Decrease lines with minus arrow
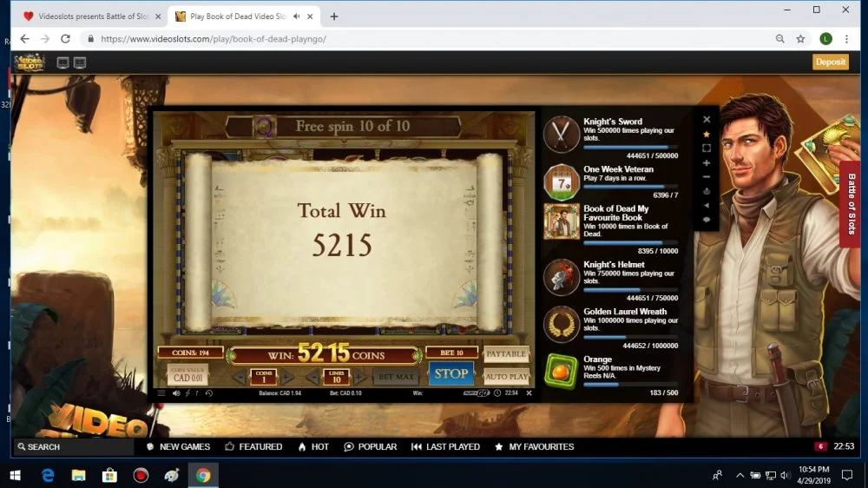Image resolution: width=868 pixels, height=488 pixels. click(x=312, y=377)
